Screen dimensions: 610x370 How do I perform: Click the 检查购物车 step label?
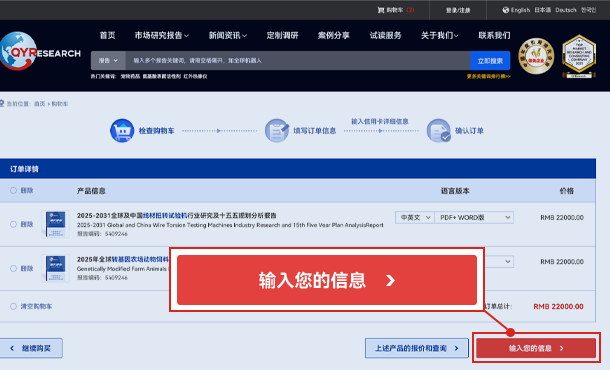click(x=156, y=131)
